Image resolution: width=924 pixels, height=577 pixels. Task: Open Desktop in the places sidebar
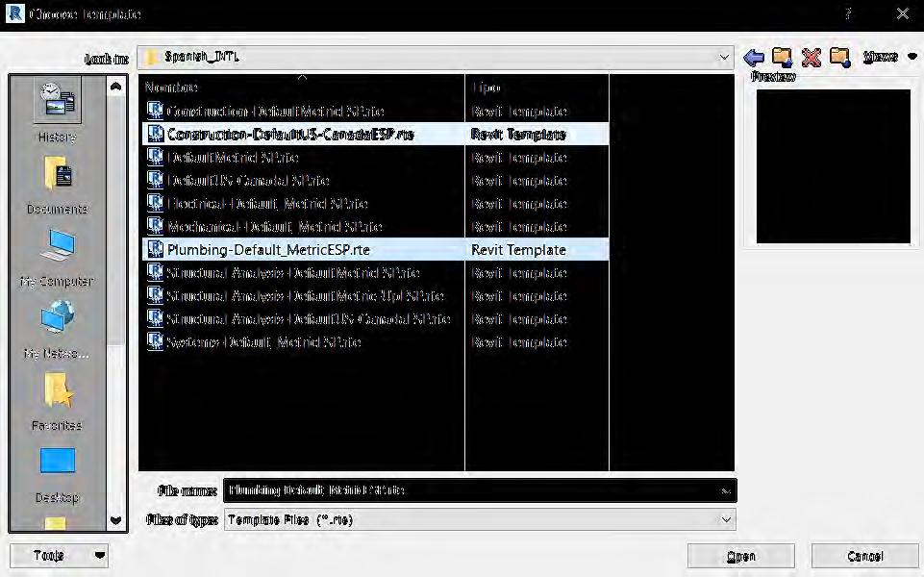click(x=57, y=475)
